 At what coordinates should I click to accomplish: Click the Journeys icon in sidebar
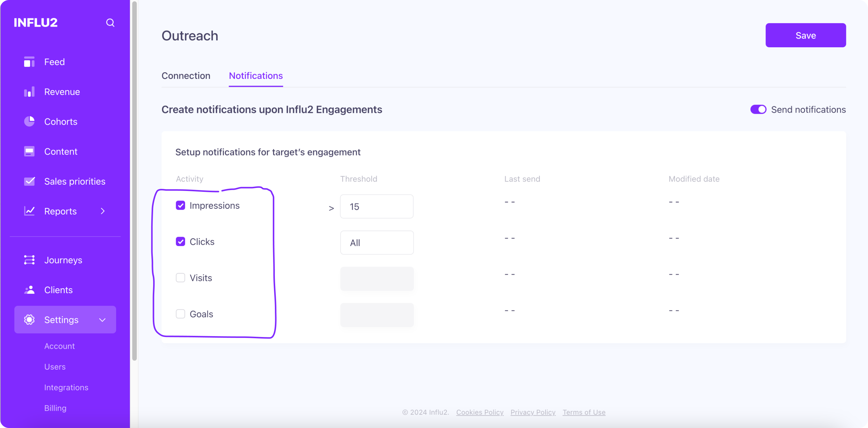(29, 260)
